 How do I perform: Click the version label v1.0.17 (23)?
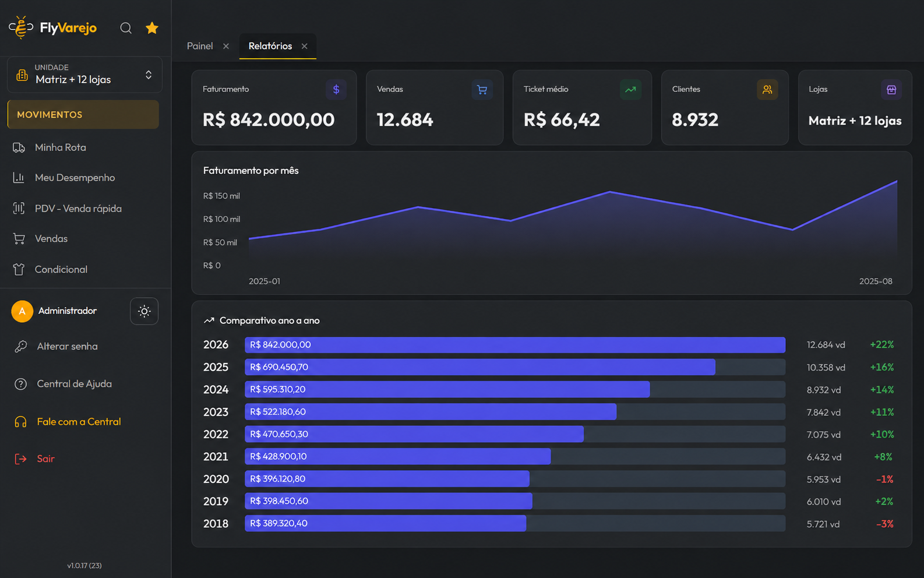click(x=84, y=565)
